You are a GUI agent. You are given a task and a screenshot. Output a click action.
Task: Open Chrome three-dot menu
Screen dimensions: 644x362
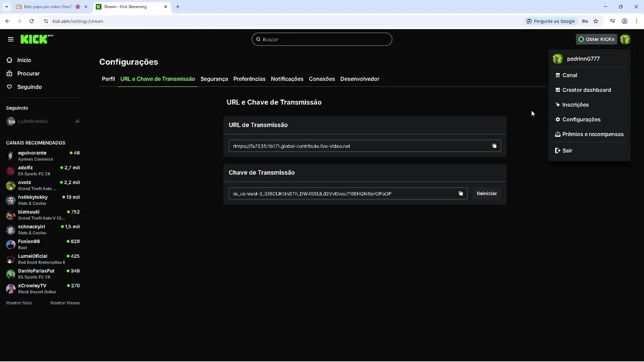[636, 21]
